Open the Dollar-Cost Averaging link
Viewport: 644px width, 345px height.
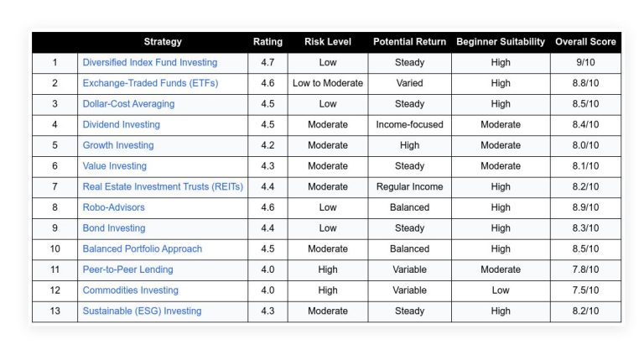(128, 104)
